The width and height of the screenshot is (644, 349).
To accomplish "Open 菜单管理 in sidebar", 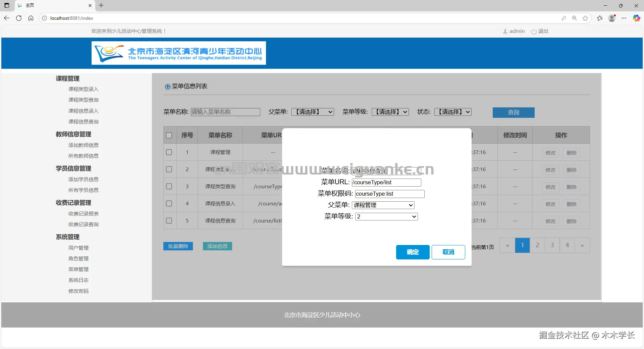I will click(78, 269).
